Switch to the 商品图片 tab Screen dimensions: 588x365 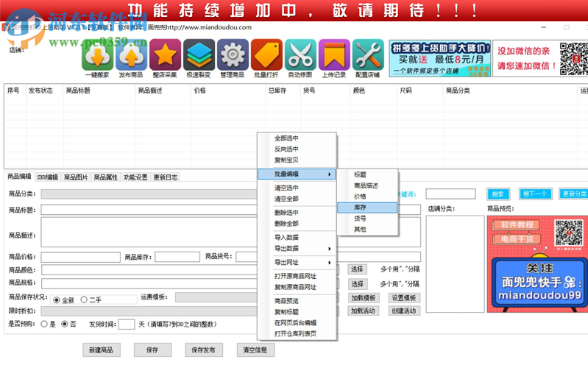pos(76,177)
